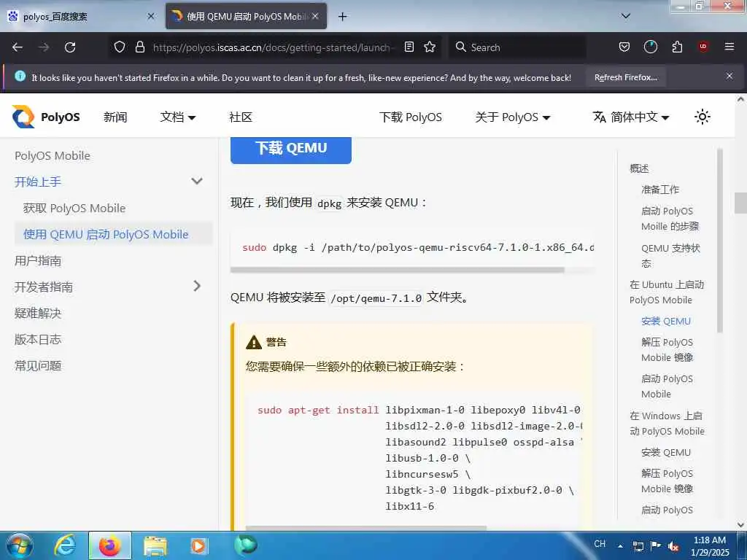Bookmark this page with the star icon
The width and height of the screenshot is (747, 560).
[x=430, y=47]
